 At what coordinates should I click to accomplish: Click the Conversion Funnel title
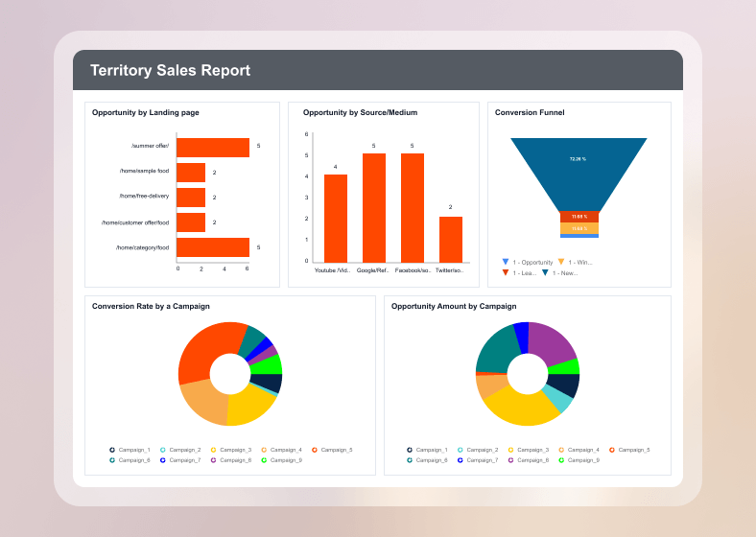pos(530,112)
